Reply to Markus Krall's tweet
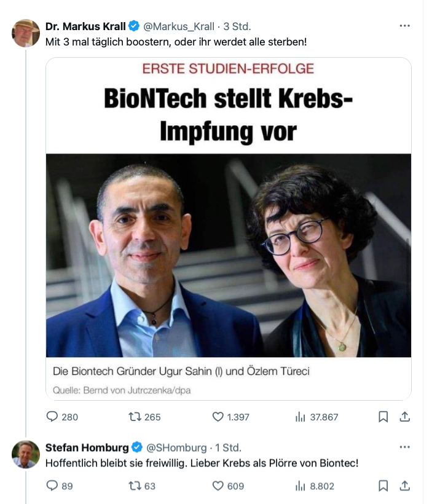 tap(52, 417)
